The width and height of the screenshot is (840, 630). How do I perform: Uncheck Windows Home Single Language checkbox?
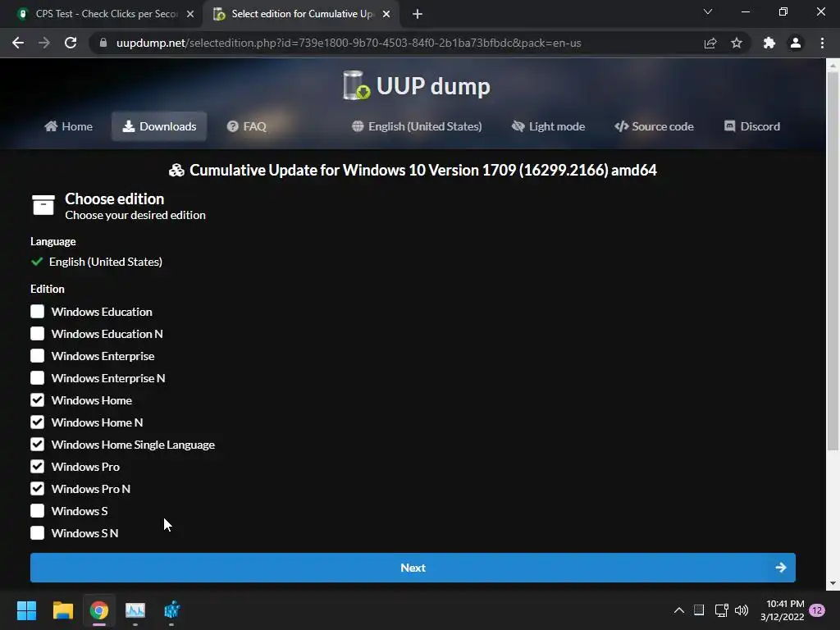[37, 444]
